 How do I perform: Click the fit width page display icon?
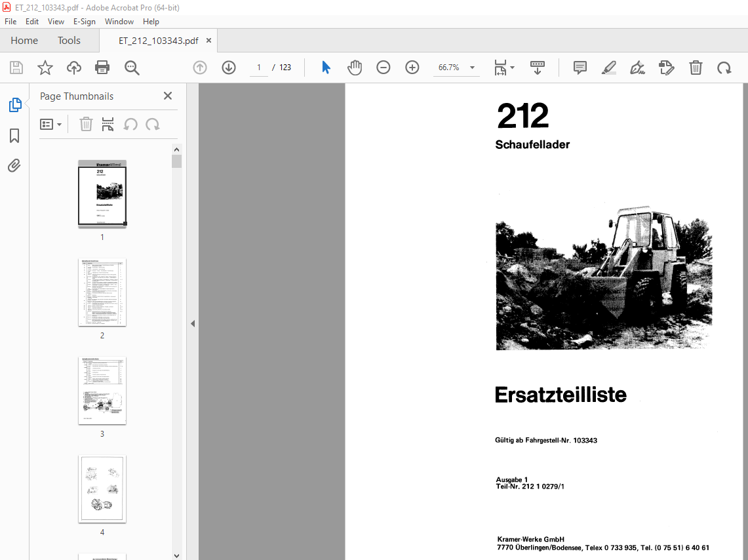click(500, 68)
